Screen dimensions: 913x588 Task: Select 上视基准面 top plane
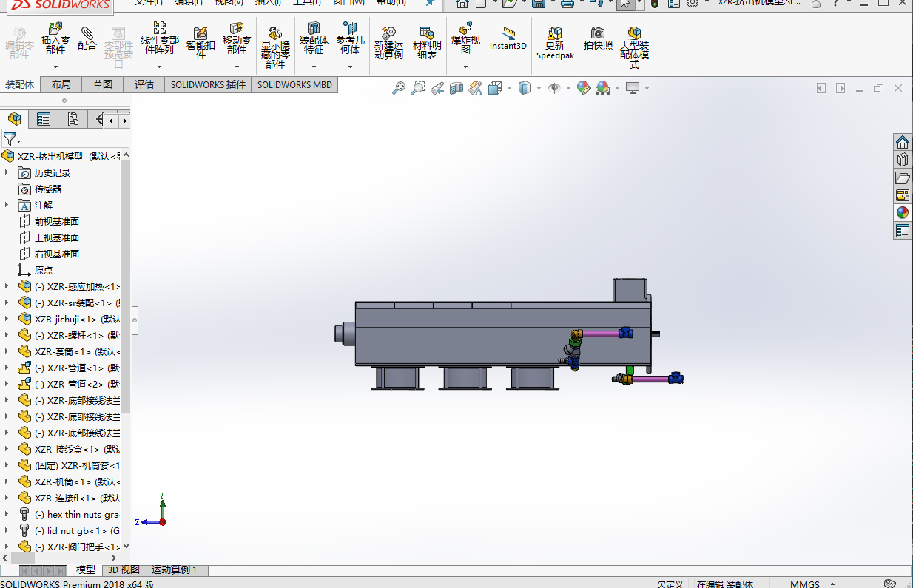coord(57,237)
